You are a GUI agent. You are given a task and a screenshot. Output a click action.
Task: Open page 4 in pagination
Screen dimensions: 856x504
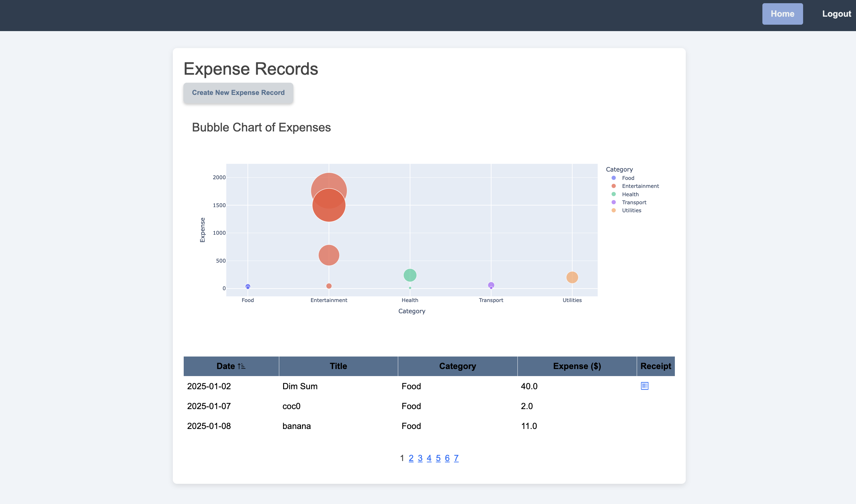click(x=429, y=458)
